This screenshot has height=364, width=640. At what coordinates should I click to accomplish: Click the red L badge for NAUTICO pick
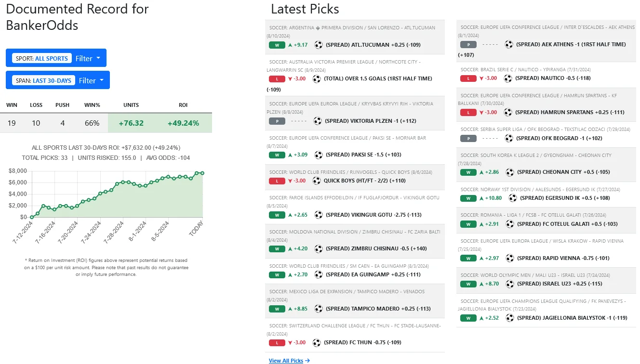[468, 78]
